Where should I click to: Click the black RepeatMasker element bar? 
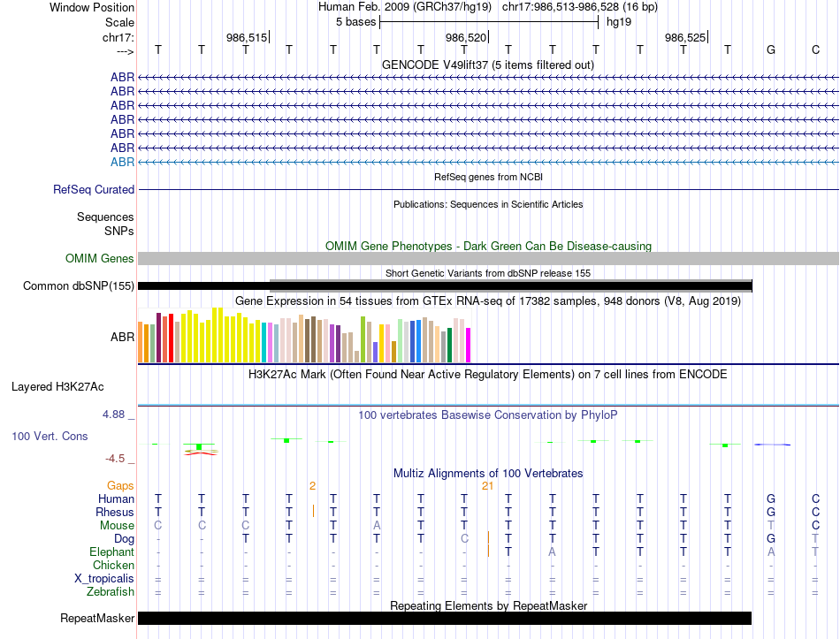(x=445, y=618)
